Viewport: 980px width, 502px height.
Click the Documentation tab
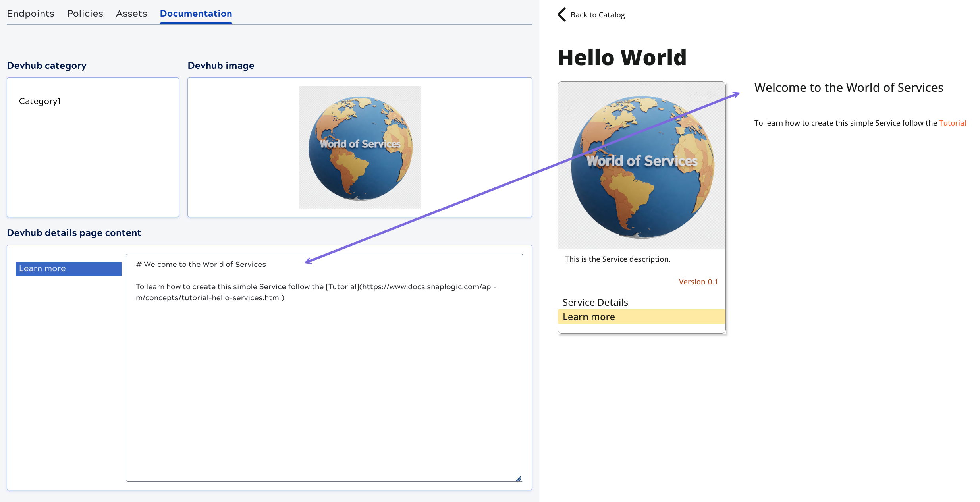196,14
